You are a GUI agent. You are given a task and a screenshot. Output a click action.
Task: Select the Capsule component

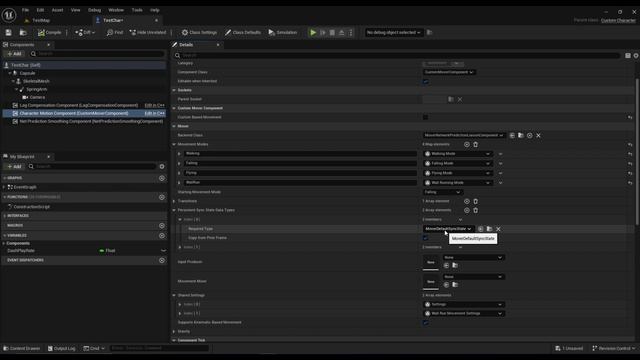click(27, 73)
